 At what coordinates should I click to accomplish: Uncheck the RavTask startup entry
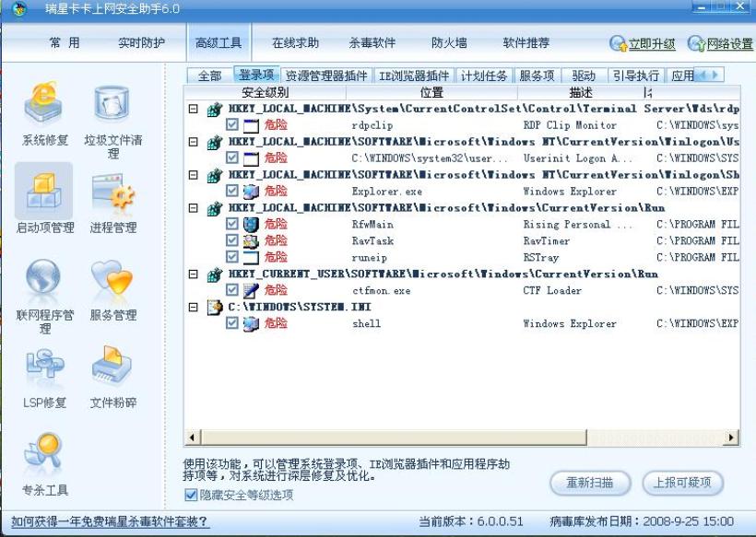pos(232,240)
